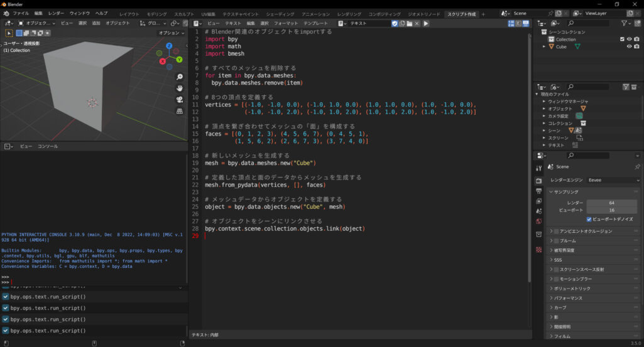This screenshot has height=347, width=644.
Task: Toggle the Collection exclude checkbox in outliner
Action: (x=622, y=40)
